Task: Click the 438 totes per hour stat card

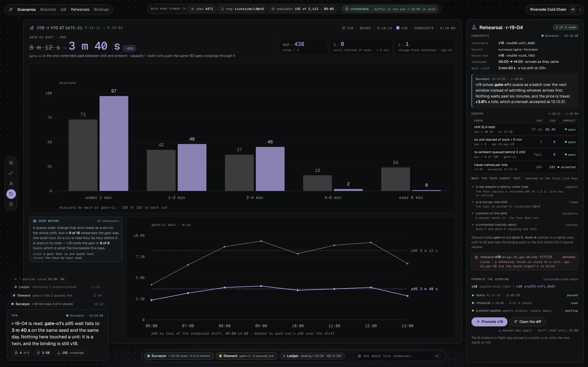Action: click(303, 47)
